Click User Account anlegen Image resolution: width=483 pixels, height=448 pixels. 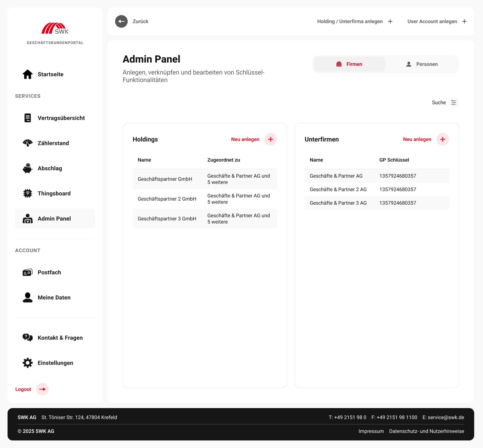click(432, 21)
